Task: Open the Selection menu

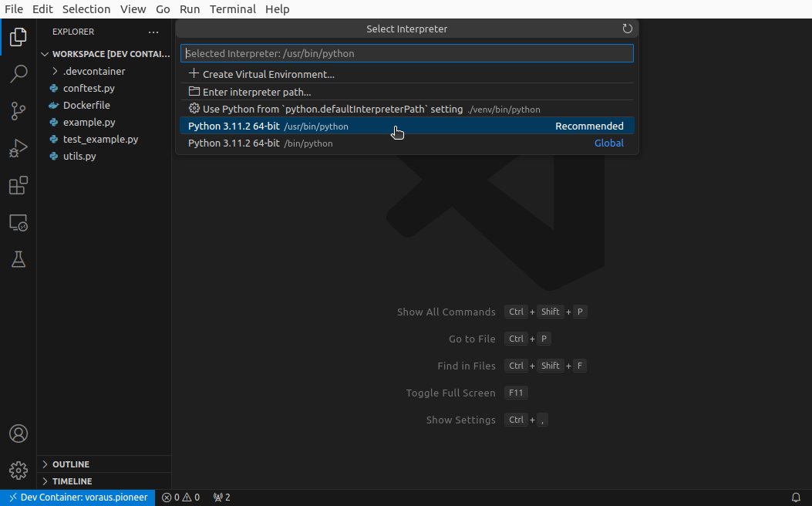Action: coord(86,9)
